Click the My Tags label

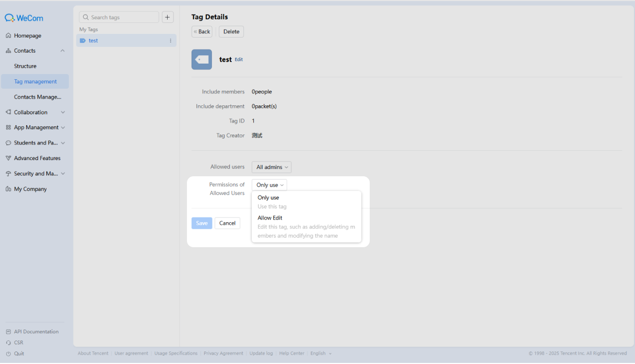(x=89, y=30)
